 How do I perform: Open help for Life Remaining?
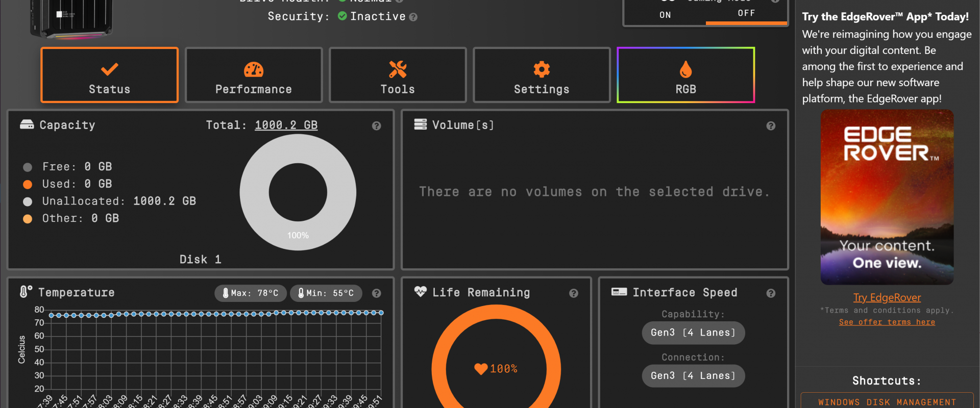pyautogui.click(x=574, y=293)
